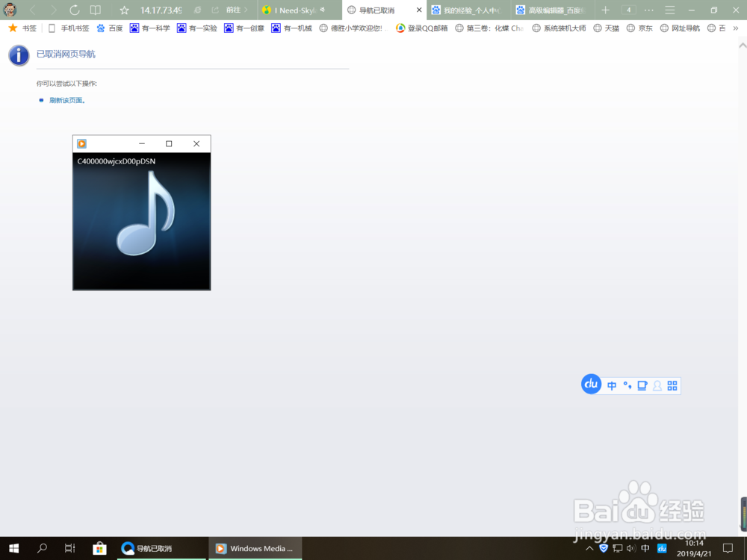Open the Baidu IME punctuation setting
Viewport: 747px width, 560px height.
[627, 385]
